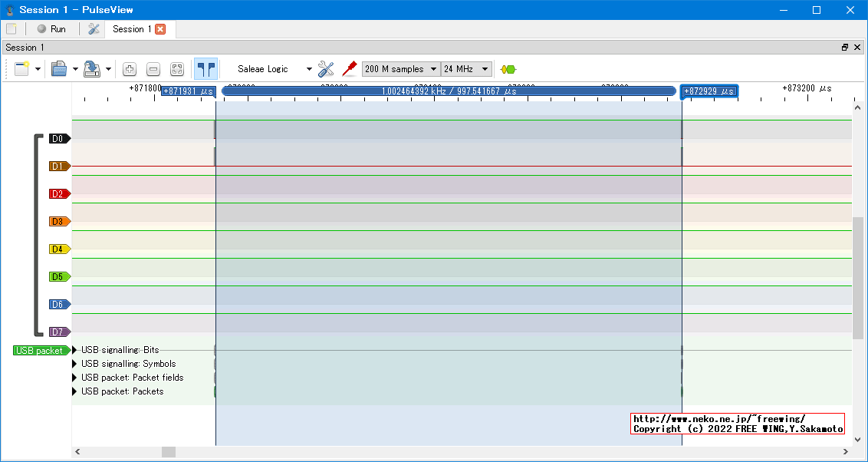Click the add protocol decoder icon
The height and width of the screenshot is (462, 868).
508,69
